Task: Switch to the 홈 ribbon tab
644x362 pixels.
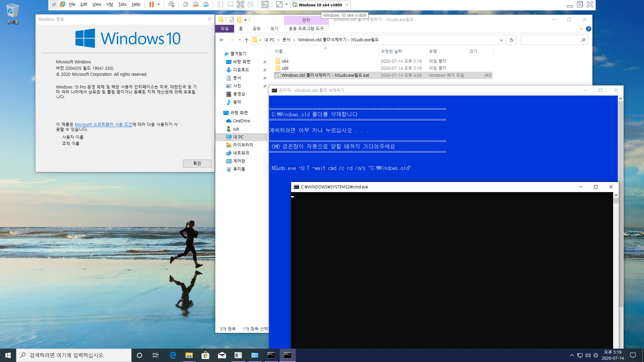Action: (241, 29)
